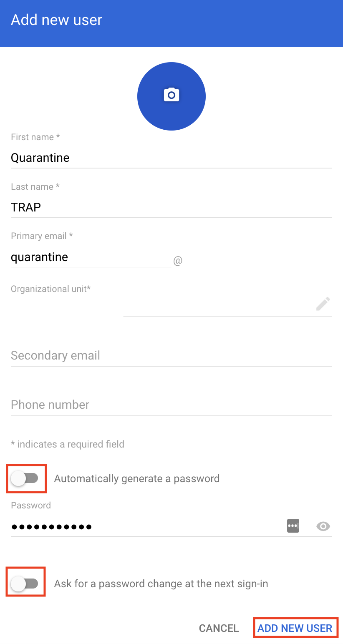Click the First name field containing Quarantine

[171, 158]
